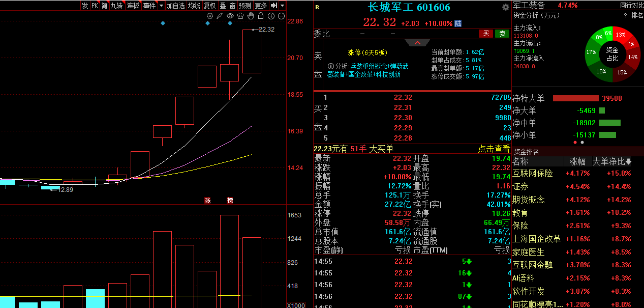Click 净特大单 red bar
644x308 pixels.
[x=575, y=98]
